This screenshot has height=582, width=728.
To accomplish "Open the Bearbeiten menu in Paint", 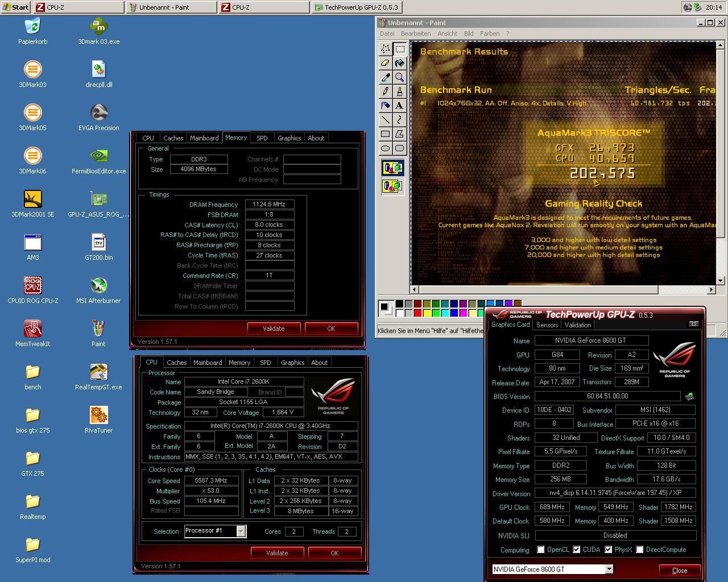I will tap(416, 34).
